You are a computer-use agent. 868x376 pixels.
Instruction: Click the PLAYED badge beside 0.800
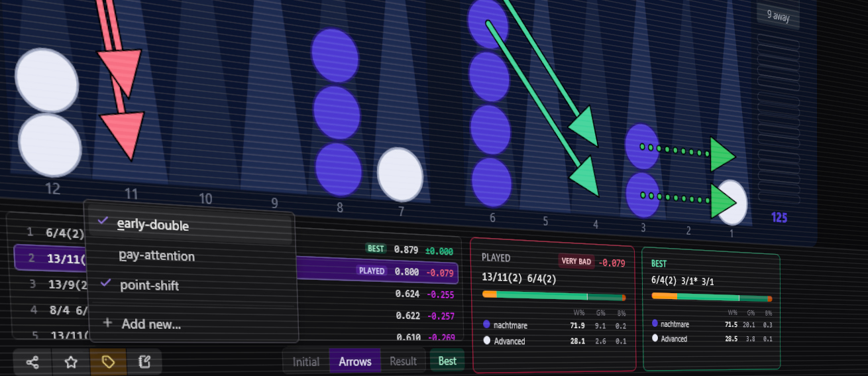point(371,271)
